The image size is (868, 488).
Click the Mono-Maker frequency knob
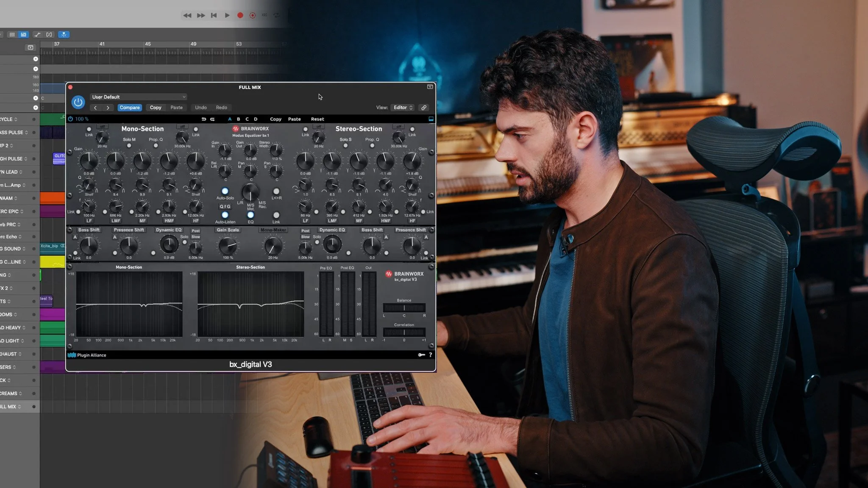pyautogui.click(x=273, y=245)
